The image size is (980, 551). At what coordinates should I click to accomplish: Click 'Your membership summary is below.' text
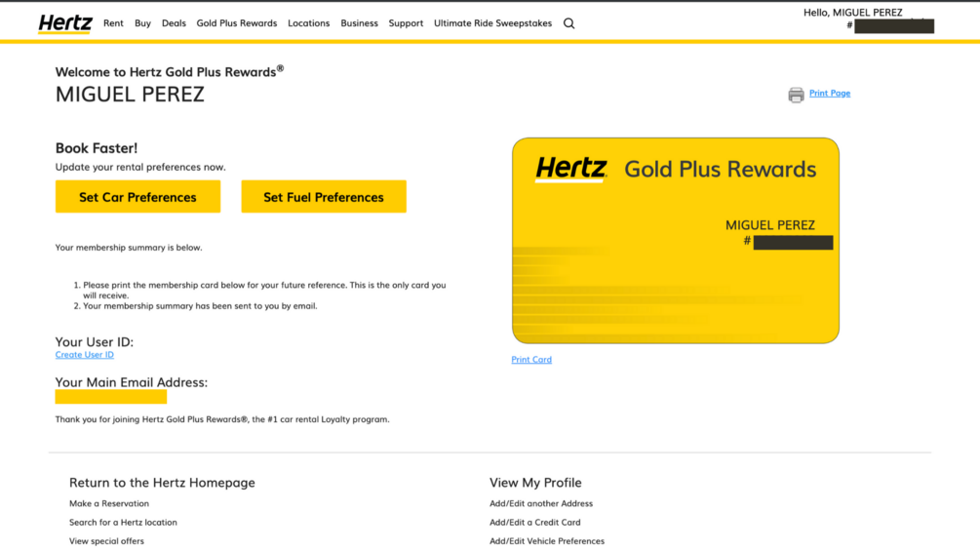[x=128, y=248]
